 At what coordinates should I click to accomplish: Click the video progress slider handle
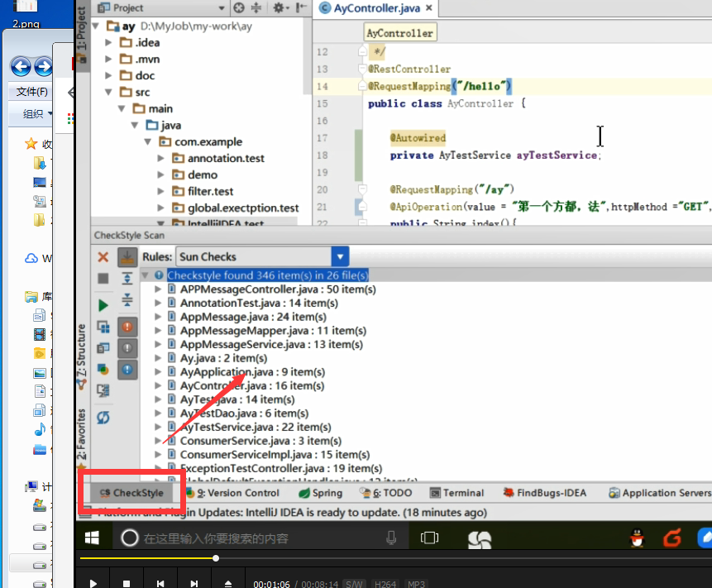(x=216, y=558)
